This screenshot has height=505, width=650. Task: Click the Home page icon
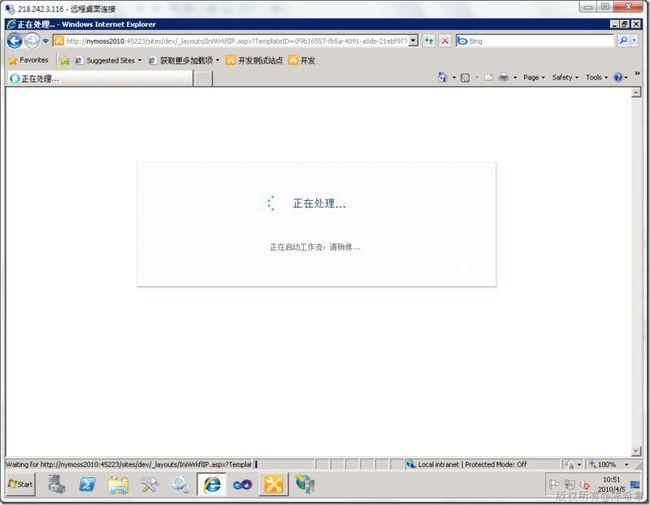(x=442, y=78)
